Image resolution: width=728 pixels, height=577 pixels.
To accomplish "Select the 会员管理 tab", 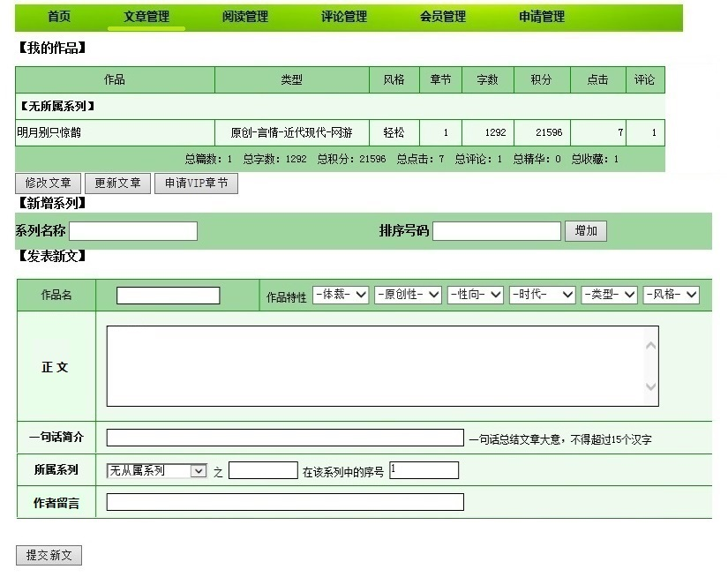I will (442, 17).
